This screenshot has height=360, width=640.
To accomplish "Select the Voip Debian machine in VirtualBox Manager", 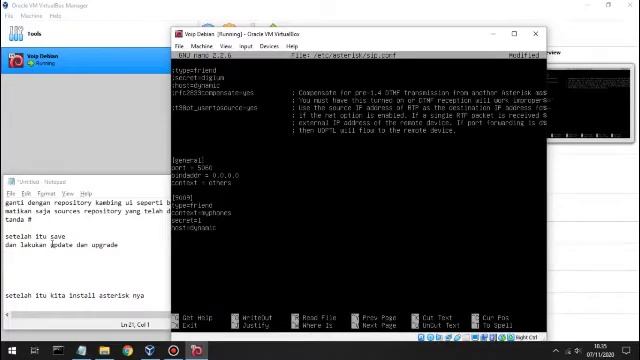I will 85,60.
